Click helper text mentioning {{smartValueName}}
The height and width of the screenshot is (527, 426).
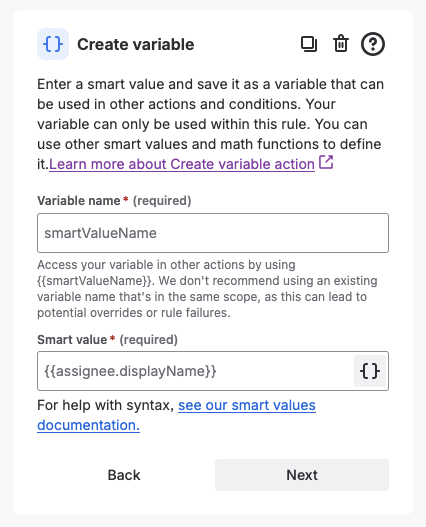click(207, 289)
